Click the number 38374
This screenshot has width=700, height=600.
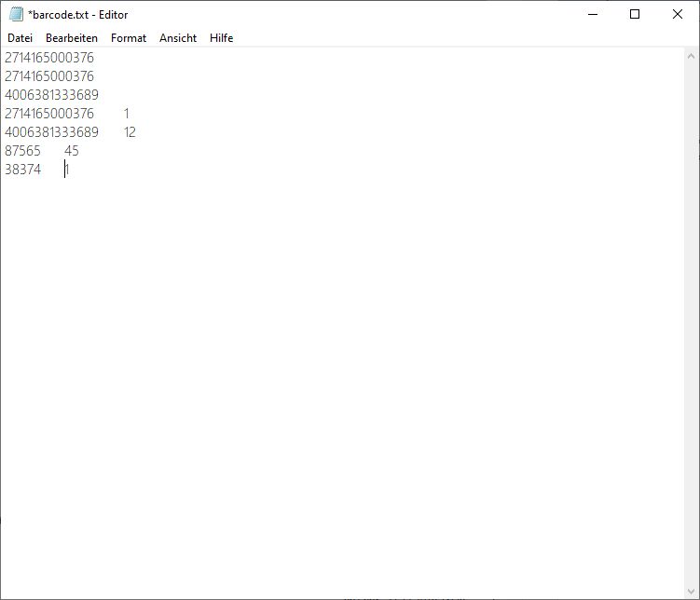22,170
